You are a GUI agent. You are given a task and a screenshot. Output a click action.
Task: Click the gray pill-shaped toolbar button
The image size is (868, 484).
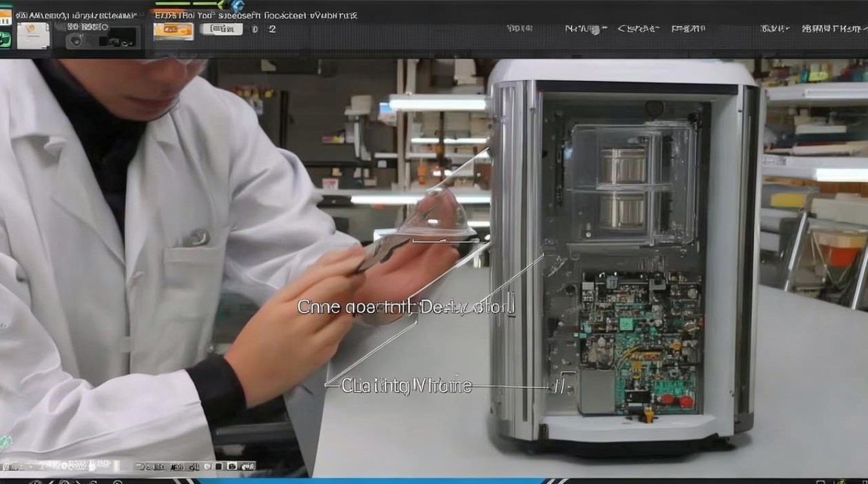[221, 29]
